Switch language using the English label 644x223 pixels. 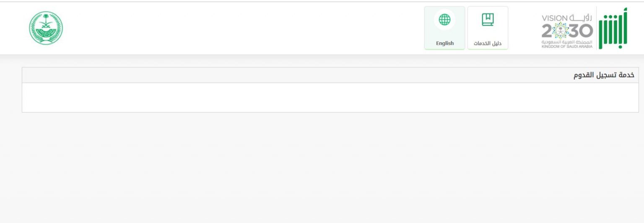pyautogui.click(x=445, y=43)
